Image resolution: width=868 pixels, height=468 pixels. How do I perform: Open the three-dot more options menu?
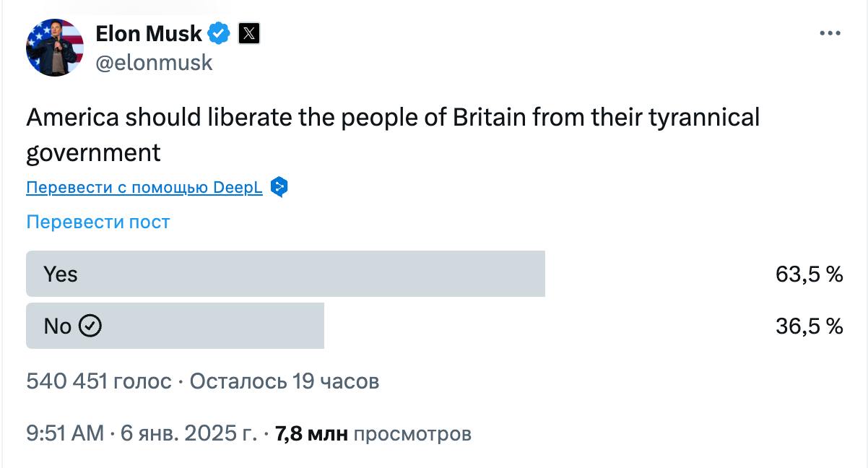(x=830, y=34)
